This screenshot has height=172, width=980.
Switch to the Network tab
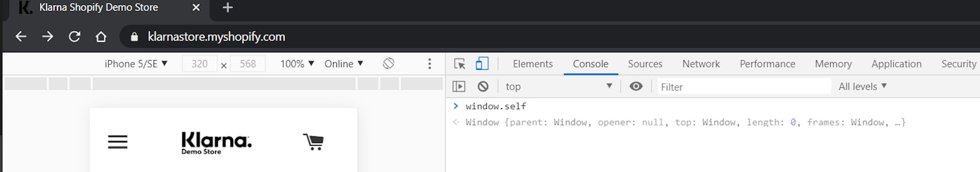click(701, 64)
